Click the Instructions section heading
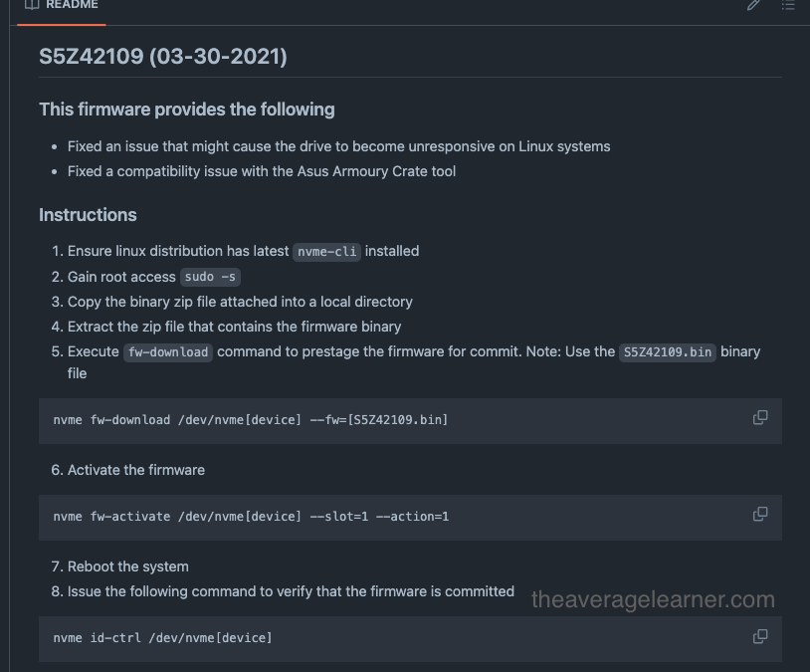 (x=88, y=214)
